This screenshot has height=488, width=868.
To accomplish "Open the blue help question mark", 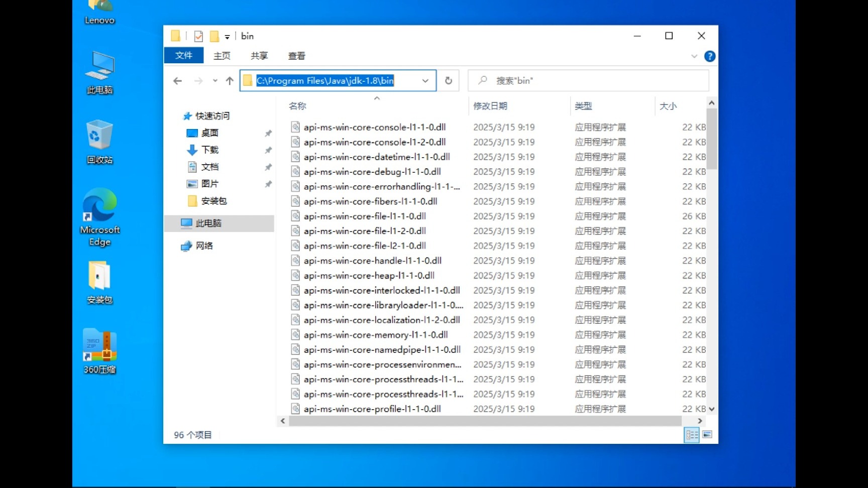I will 710,56.
